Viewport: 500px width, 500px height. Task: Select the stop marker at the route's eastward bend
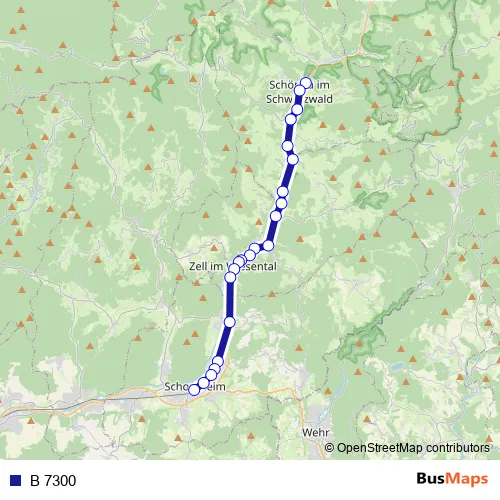(268, 246)
